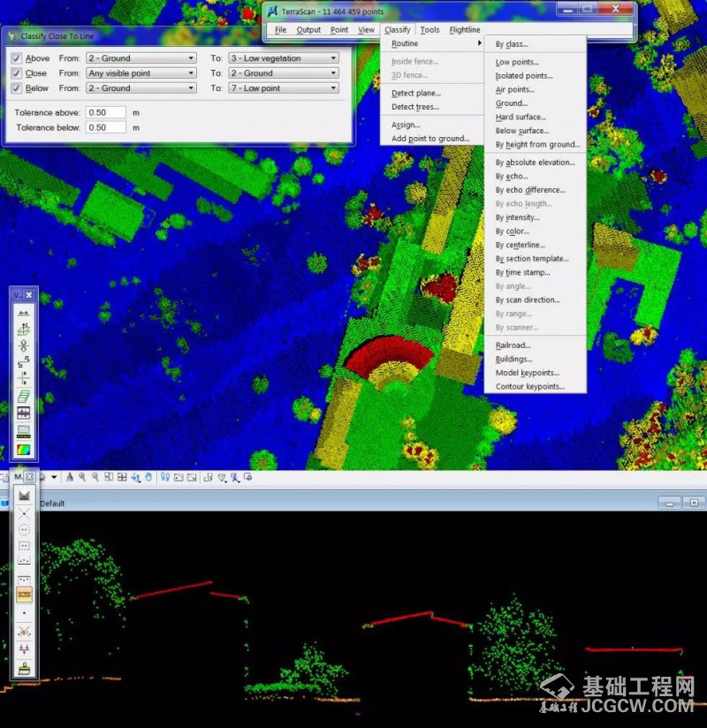The width and height of the screenshot is (707, 728).
Task: Disable the Below checkbox
Action: click(17, 88)
